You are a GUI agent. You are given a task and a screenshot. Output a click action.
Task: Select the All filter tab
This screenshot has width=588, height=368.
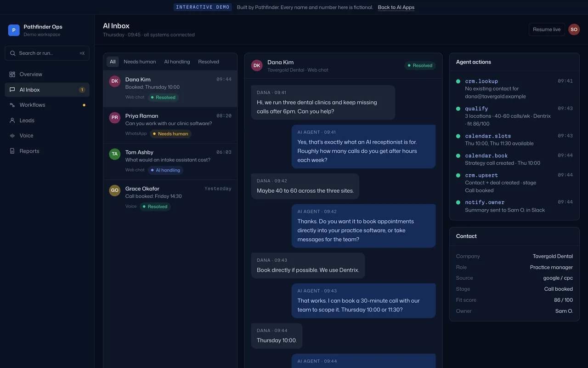pos(113,62)
